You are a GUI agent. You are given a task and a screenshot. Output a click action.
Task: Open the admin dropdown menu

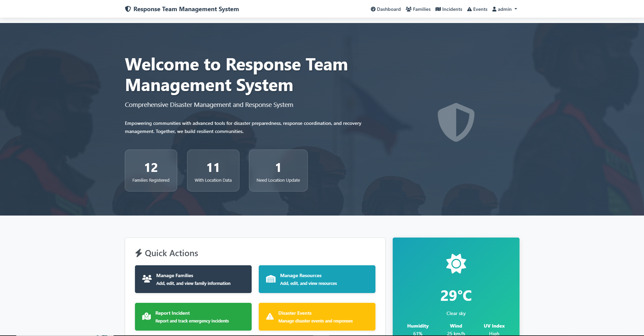pos(504,9)
